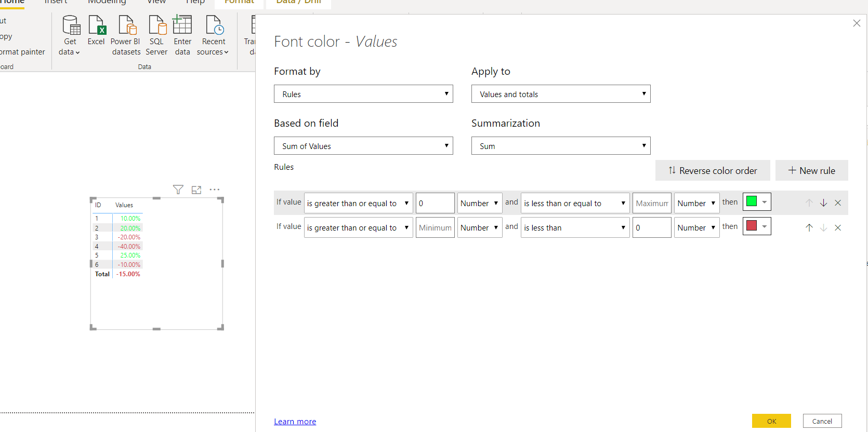Screen dimensions: 868x432
Task: Close the Font color dialog
Action: click(857, 23)
